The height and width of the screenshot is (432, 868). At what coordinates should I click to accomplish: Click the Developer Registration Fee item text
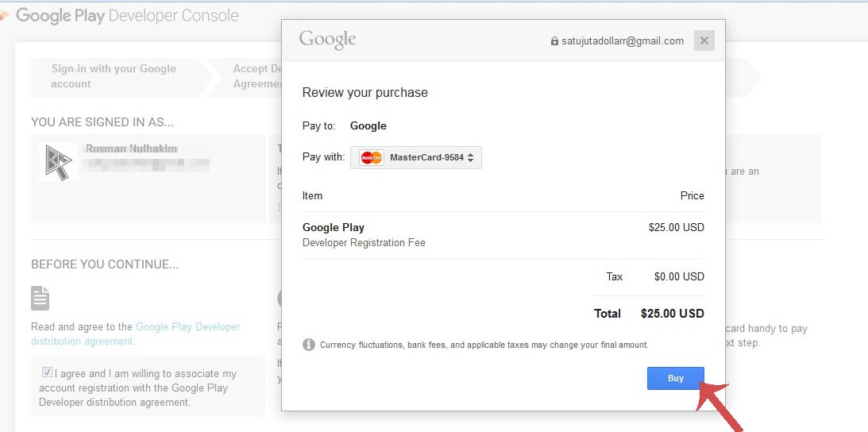pos(364,242)
